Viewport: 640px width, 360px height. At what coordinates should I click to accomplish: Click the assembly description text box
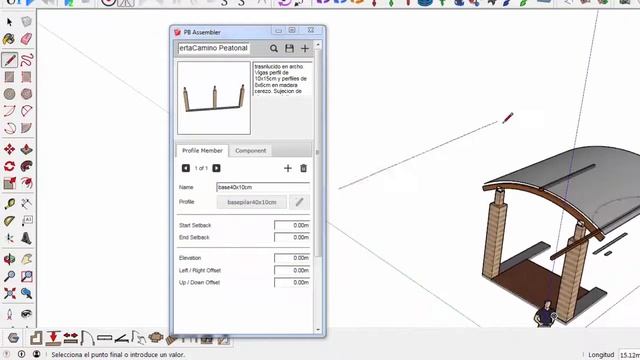pos(283,79)
